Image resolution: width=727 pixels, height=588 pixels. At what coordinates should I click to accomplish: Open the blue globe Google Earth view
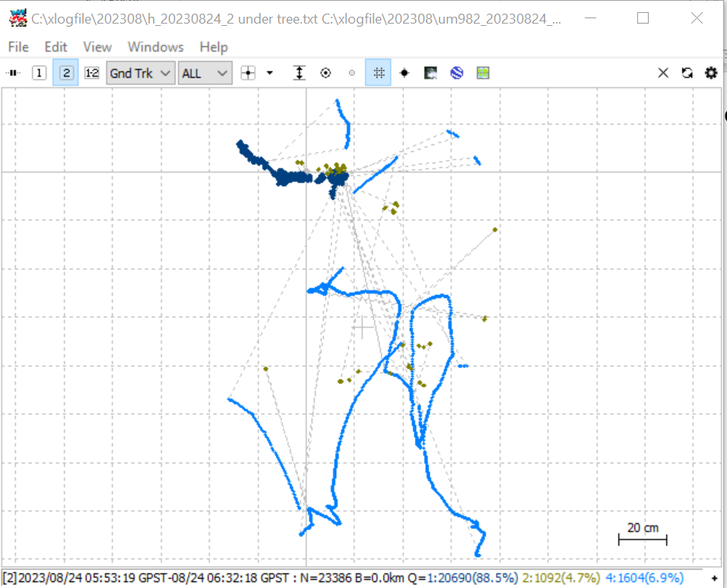pos(457,73)
